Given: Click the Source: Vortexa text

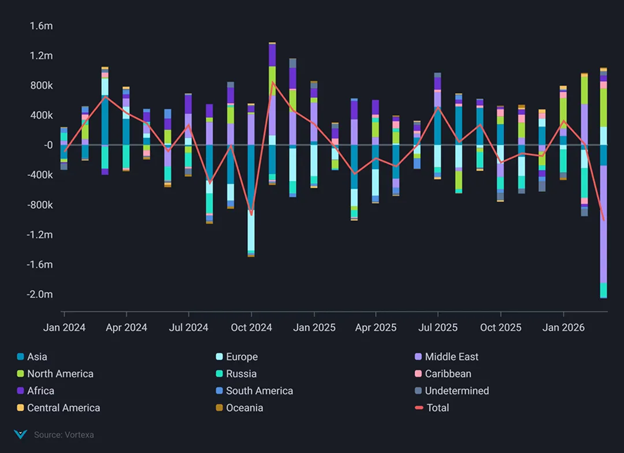Looking at the screenshot, I should 64,435.
